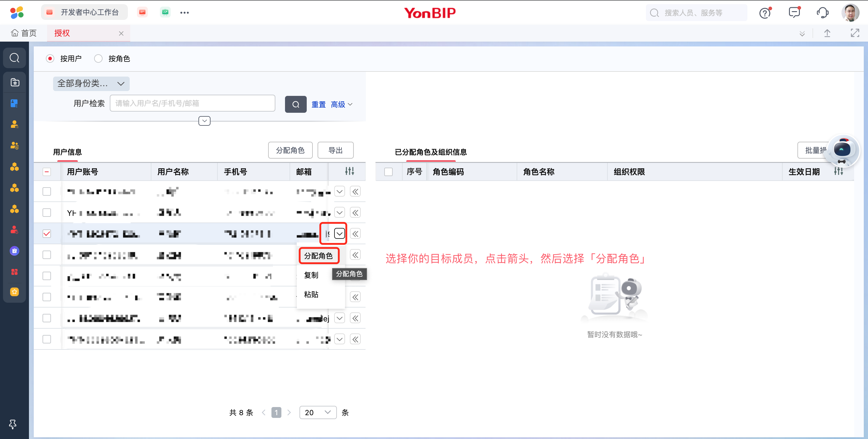Click the pin icon at sidebar bottom
Viewport: 868px width, 439px height.
pyautogui.click(x=13, y=424)
